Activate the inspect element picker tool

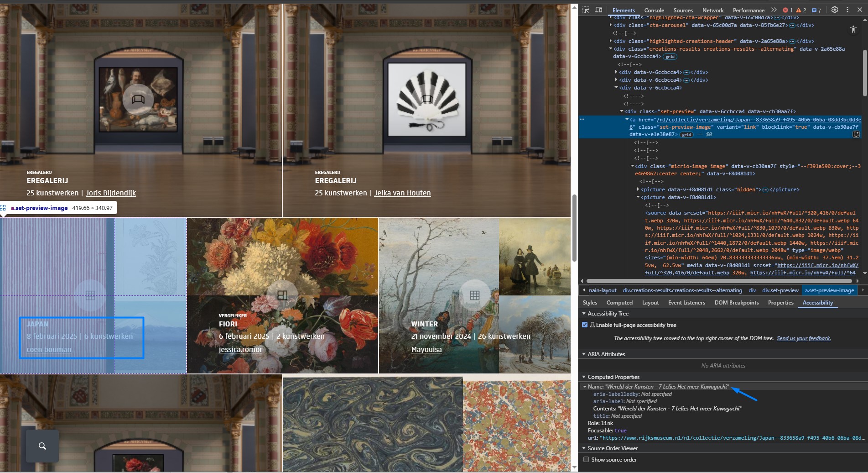point(586,10)
